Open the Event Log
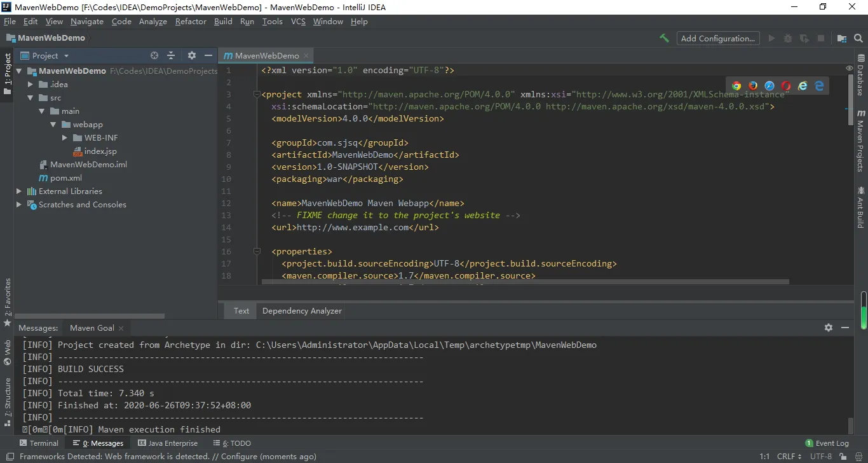 pyautogui.click(x=827, y=443)
